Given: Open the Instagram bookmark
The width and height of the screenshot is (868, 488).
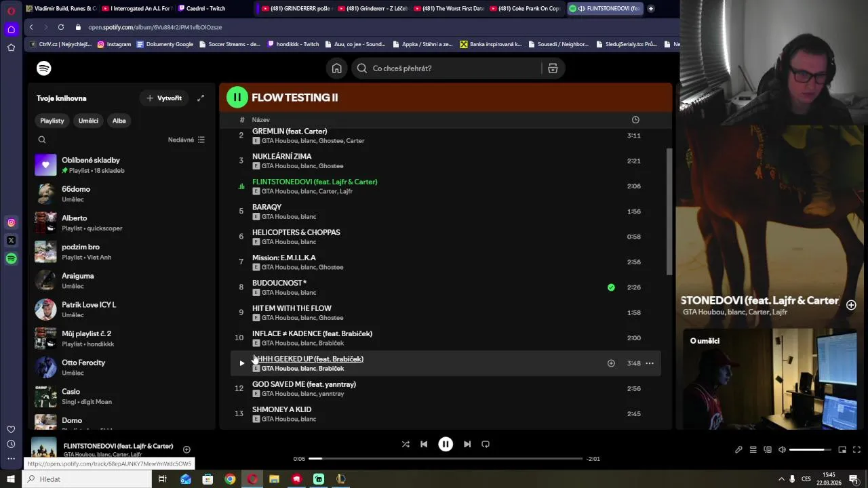Looking at the screenshot, I should click(114, 44).
